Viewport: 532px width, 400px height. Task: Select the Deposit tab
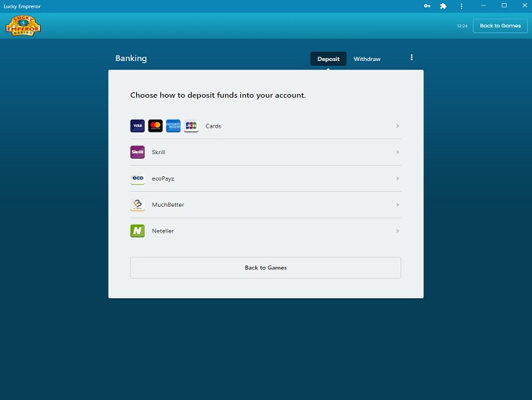pos(329,59)
